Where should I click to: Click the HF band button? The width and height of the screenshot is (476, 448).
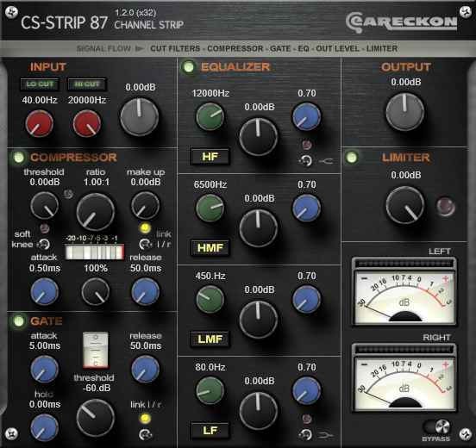210,157
